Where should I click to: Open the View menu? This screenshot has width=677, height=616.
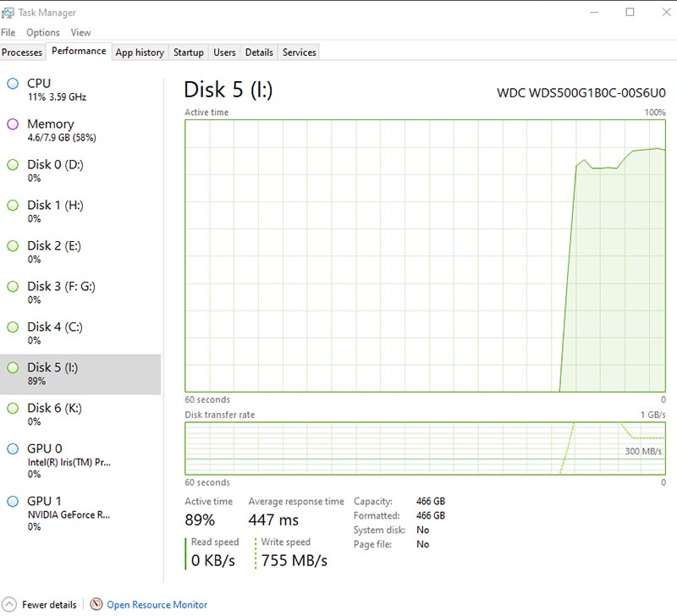pyautogui.click(x=80, y=32)
